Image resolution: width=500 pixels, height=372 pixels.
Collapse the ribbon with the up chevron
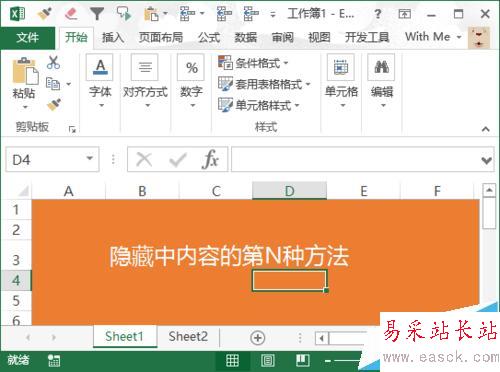point(486,129)
